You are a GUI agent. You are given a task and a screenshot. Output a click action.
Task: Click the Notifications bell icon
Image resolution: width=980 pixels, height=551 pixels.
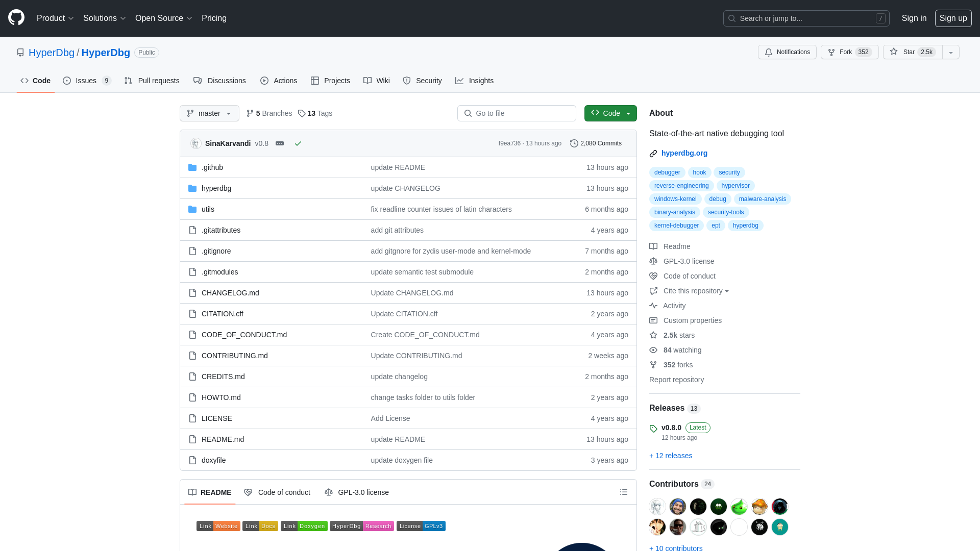tap(769, 52)
